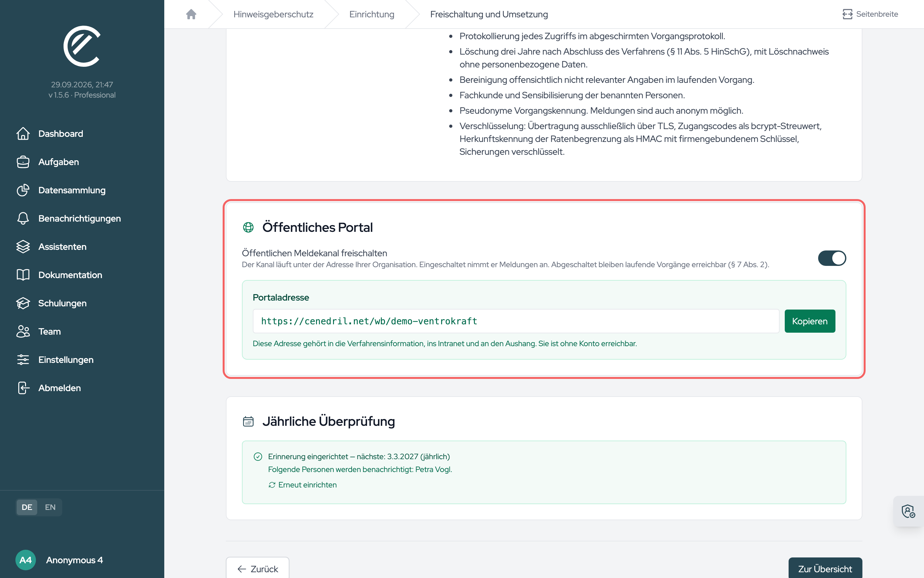
Task: Click the Seitenbreite width icon
Action: pos(847,14)
